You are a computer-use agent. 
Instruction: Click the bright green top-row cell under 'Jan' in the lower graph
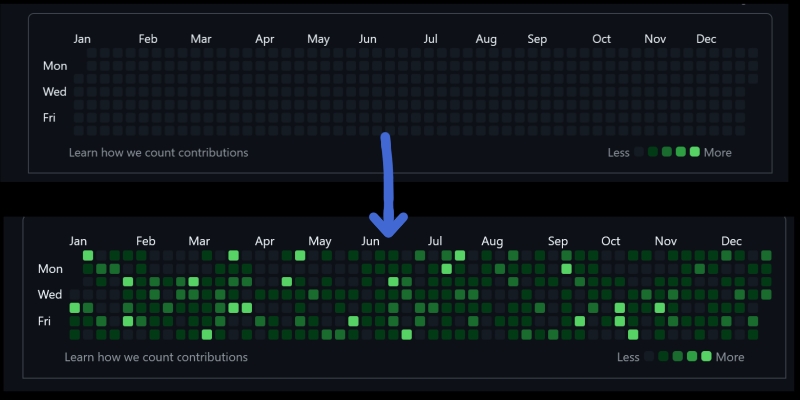(x=88, y=256)
